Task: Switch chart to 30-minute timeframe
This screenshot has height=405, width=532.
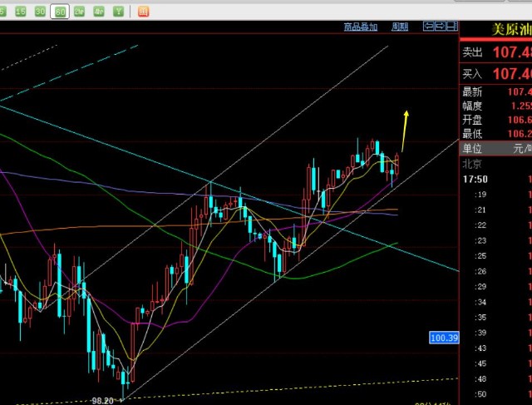Action: pos(41,12)
